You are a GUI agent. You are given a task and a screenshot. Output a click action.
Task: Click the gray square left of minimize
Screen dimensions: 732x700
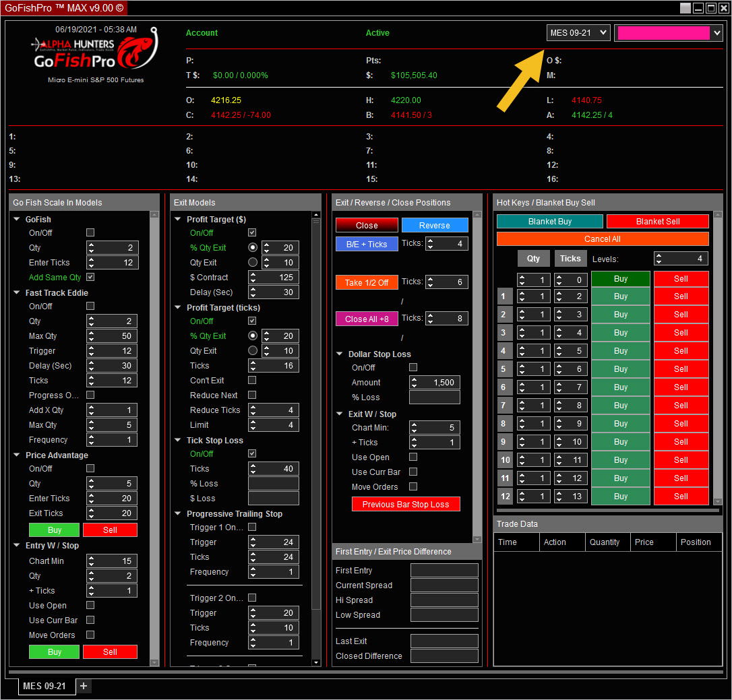[685, 8]
